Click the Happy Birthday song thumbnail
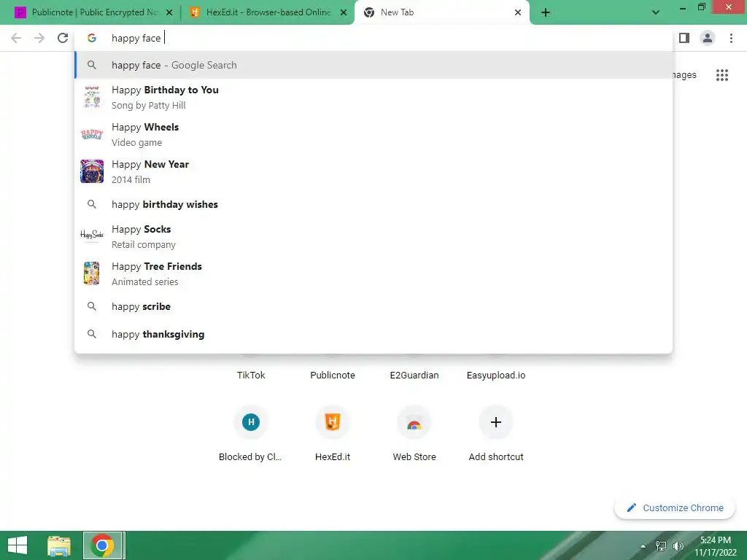 92,97
